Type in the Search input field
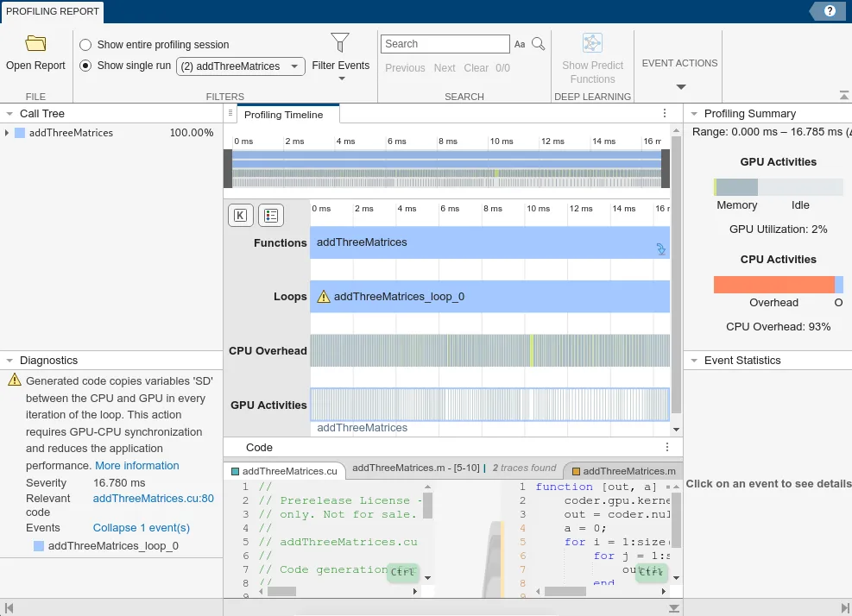 point(445,44)
